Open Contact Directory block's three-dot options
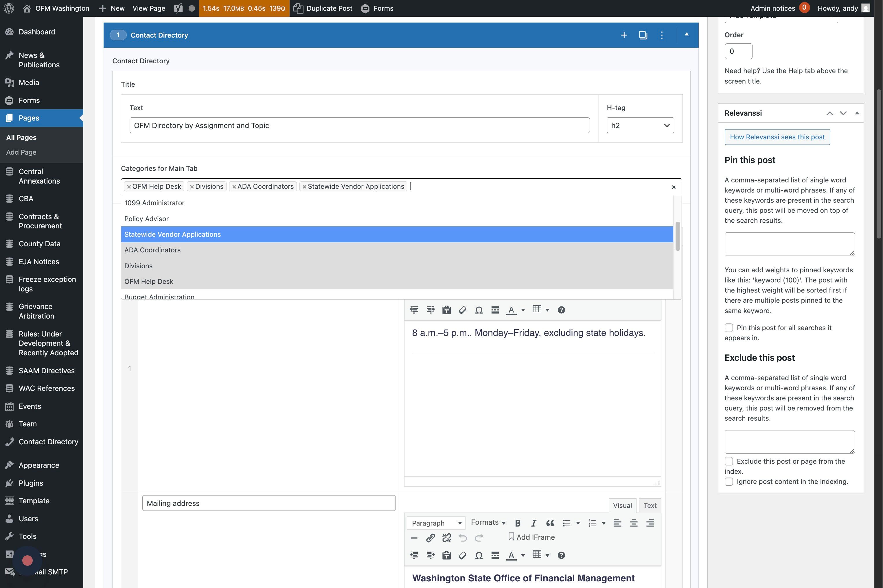This screenshot has width=883, height=588. 662,35
